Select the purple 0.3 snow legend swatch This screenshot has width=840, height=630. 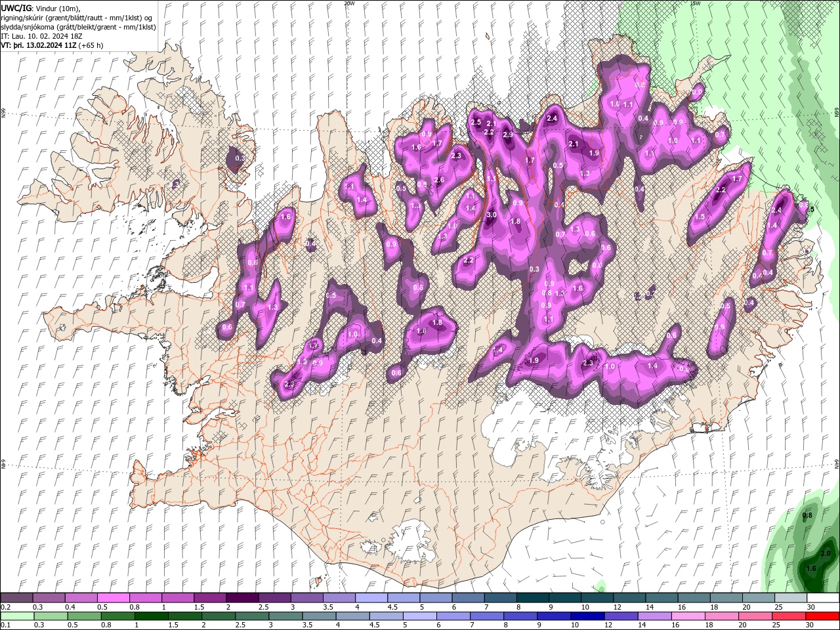49,597
